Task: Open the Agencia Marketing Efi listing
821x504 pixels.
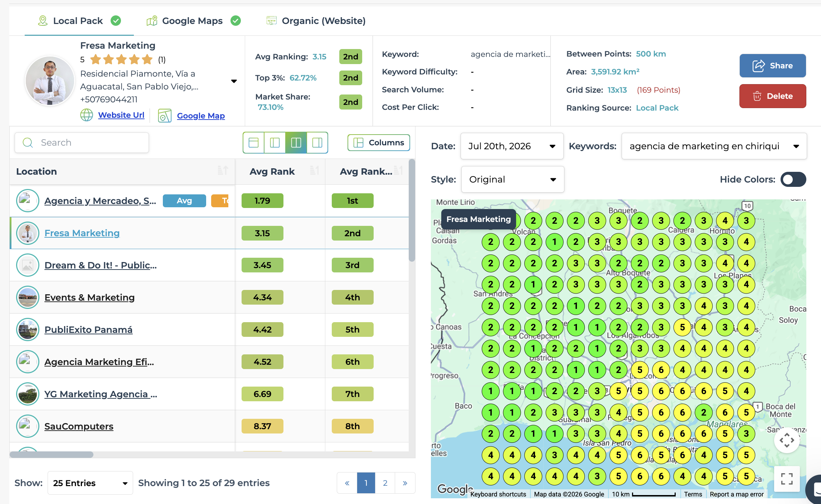Action: (x=99, y=362)
